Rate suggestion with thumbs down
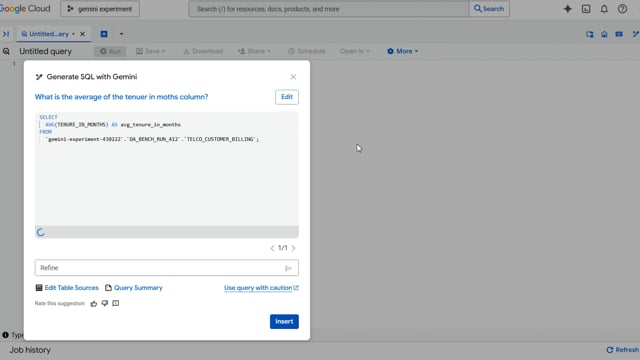Viewport: 640px width, 360px height. [105, 303]
